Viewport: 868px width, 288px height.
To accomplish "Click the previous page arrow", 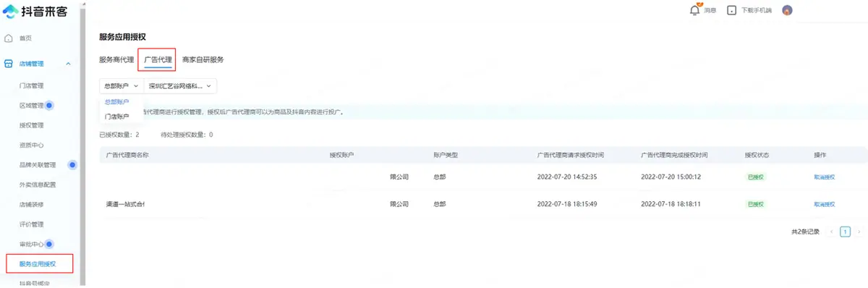I will coord(831,232).
